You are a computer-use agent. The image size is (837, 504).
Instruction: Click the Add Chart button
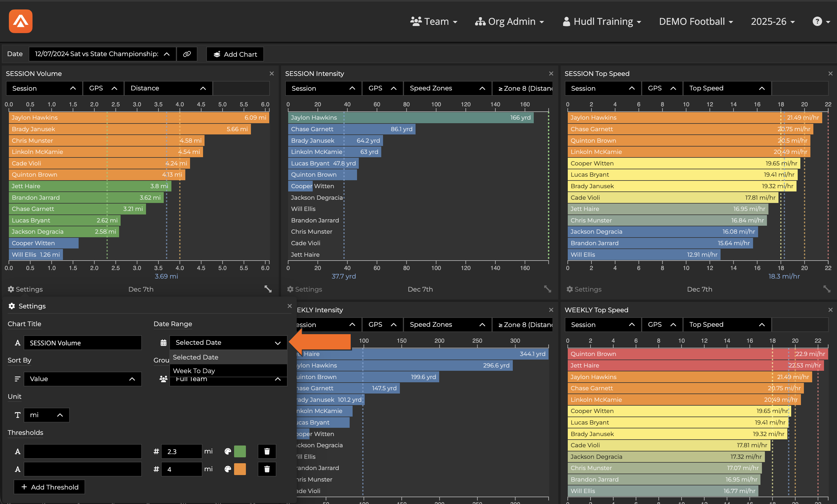point(235,54)
